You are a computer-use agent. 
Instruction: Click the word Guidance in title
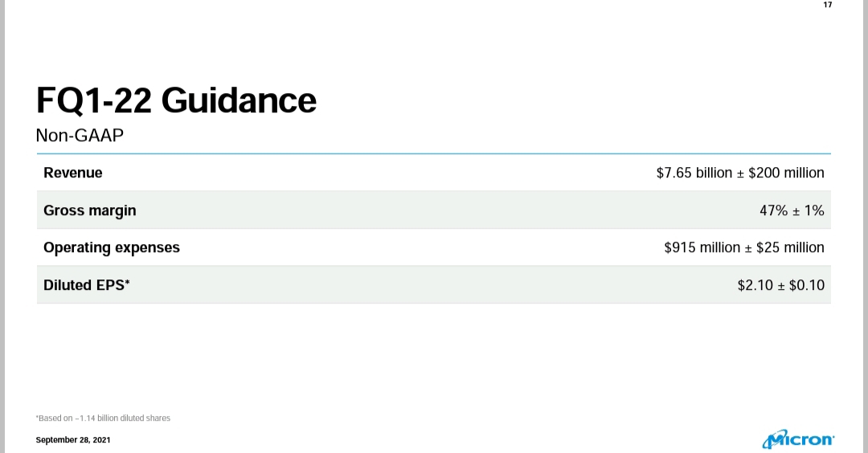239,100
